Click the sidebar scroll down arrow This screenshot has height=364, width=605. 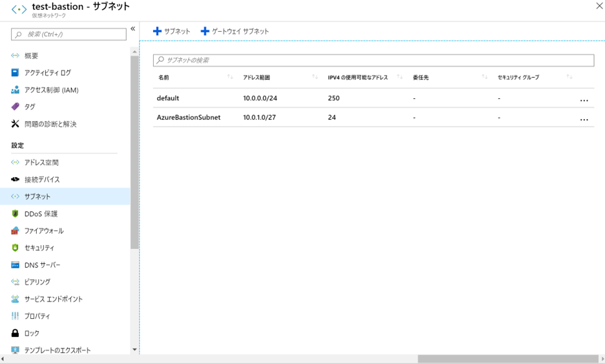pos(134,349)
